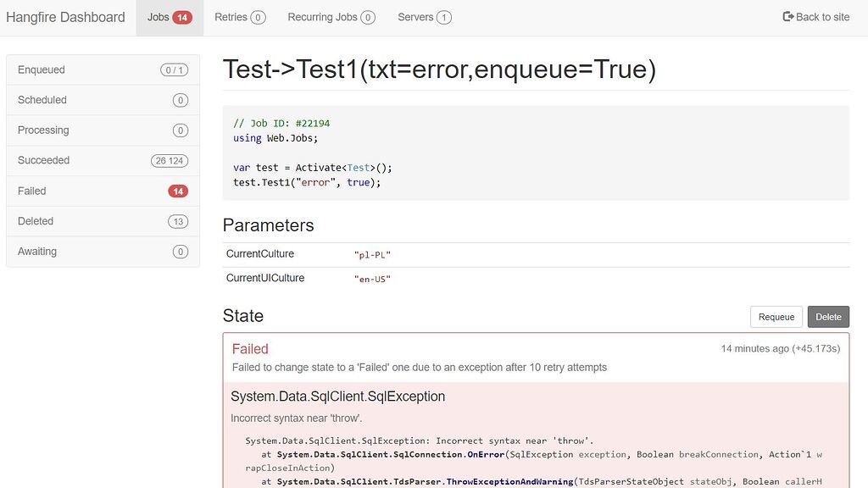Viewport: 868px width, 488px height.
Task: Click the Deleted 13 count badge
Action: (x=178, y=221)
